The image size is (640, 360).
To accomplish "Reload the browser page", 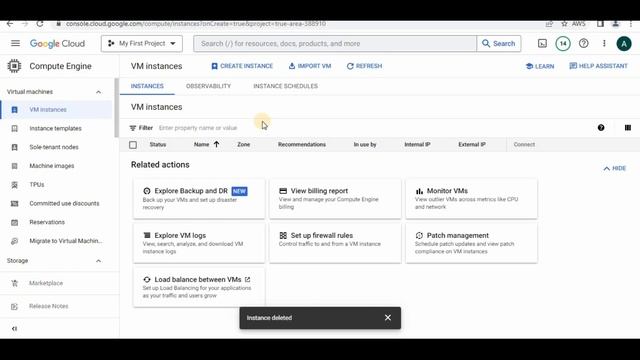I will [x=40, y=24].
